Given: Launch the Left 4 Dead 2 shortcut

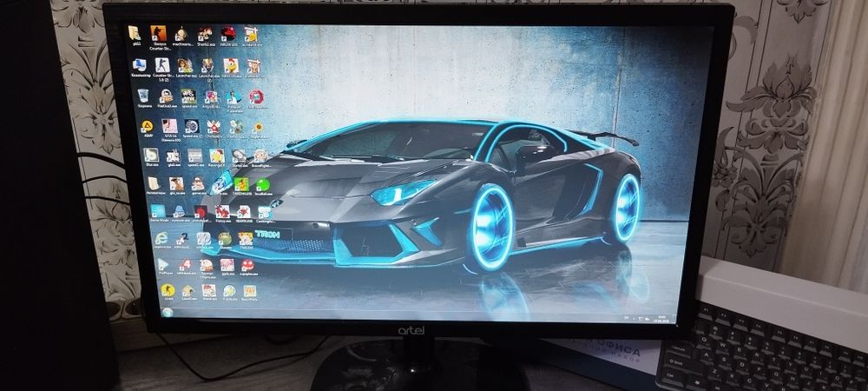Looking at the screenshot, I should point(182,238).
